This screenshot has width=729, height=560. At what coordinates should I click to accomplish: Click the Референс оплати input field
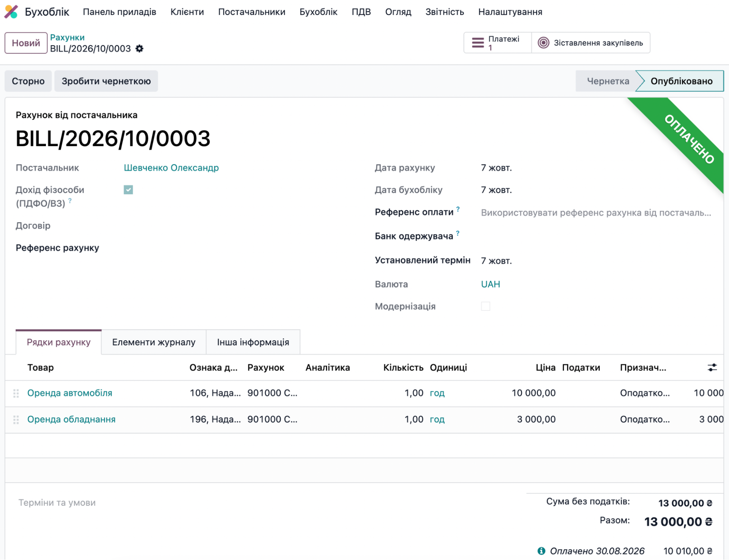(596, 212)
